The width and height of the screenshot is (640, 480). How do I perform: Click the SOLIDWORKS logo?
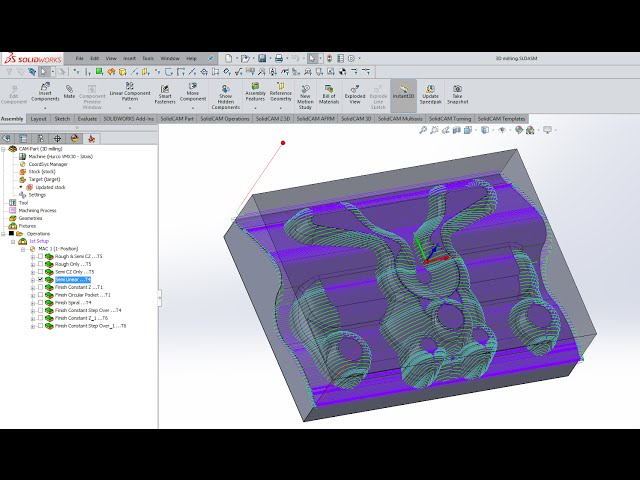pos(33,59)
